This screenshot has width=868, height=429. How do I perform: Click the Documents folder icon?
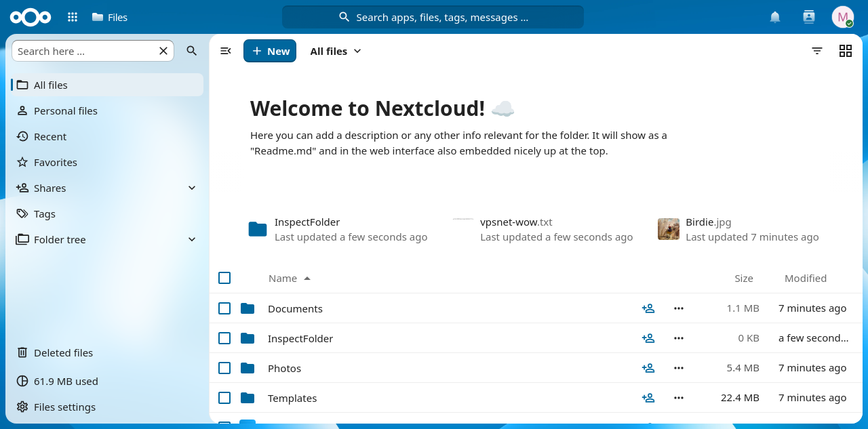point(248,308)
